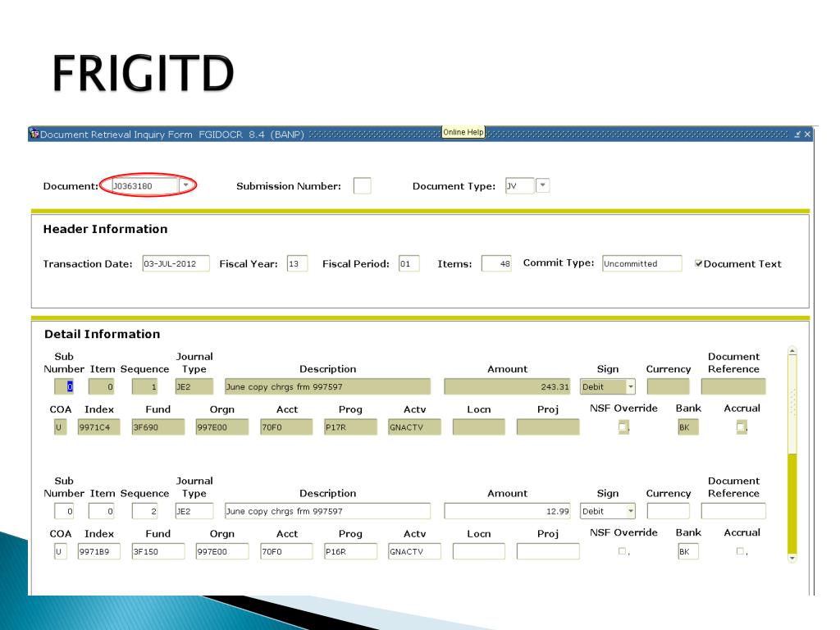Viewport: 840px width, 630px height.
Task: Toggle NSF Override checkbox in the 9971B9 record
Action: coord(622,550)
